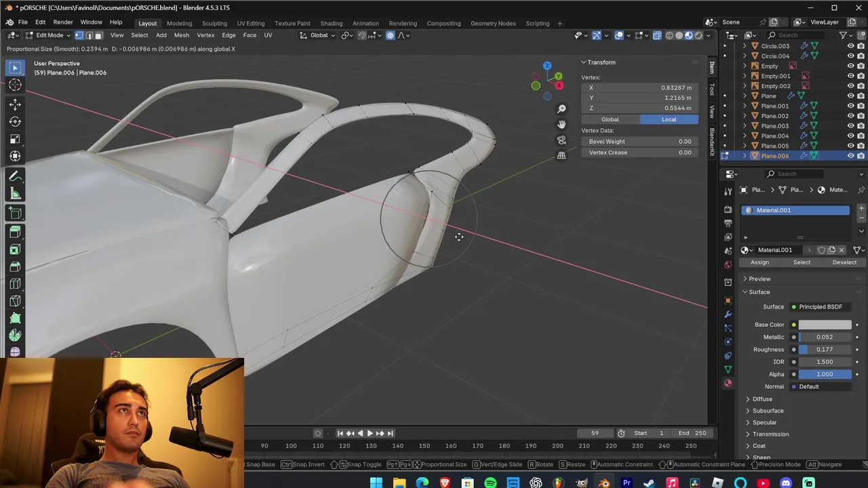Set vertex coordinates to Global
Viewport: 868px width, 488px height.
point(610,119)
